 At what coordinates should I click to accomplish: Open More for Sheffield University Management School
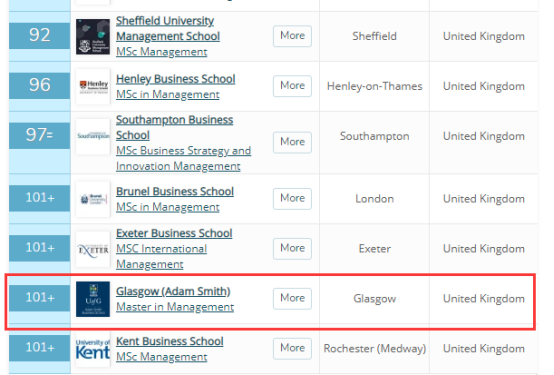point(292,36)
